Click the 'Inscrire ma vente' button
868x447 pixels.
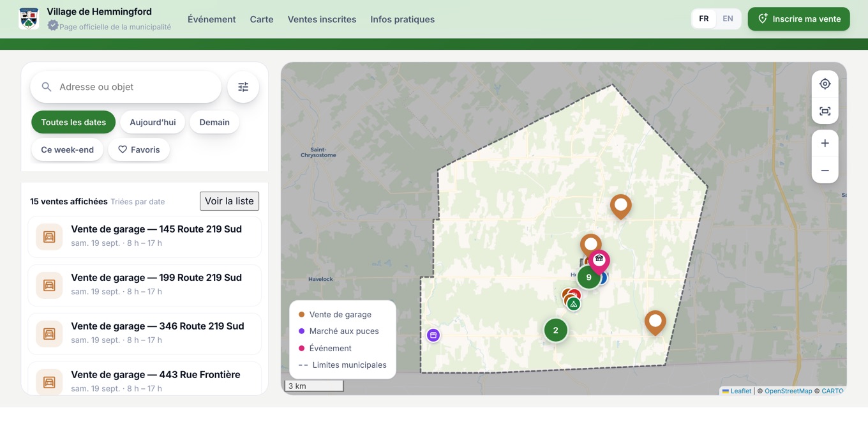798,19
